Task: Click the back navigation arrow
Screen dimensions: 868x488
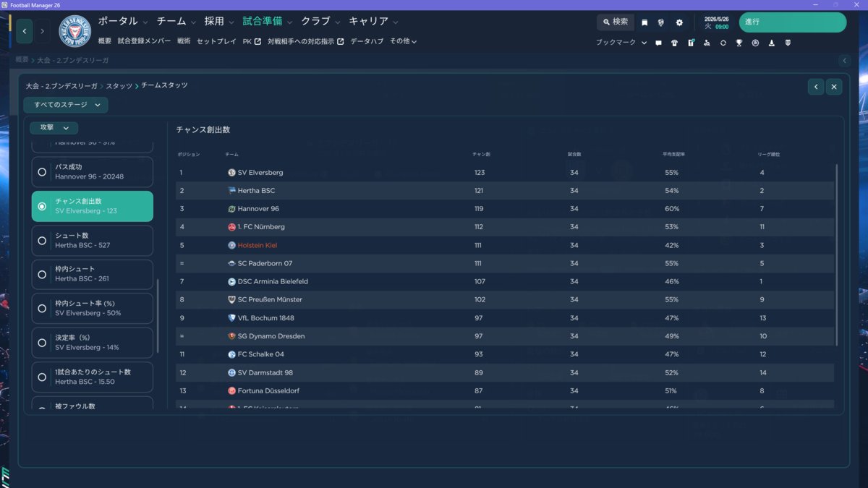Action: pyautogui.click(x=25, y=31)
